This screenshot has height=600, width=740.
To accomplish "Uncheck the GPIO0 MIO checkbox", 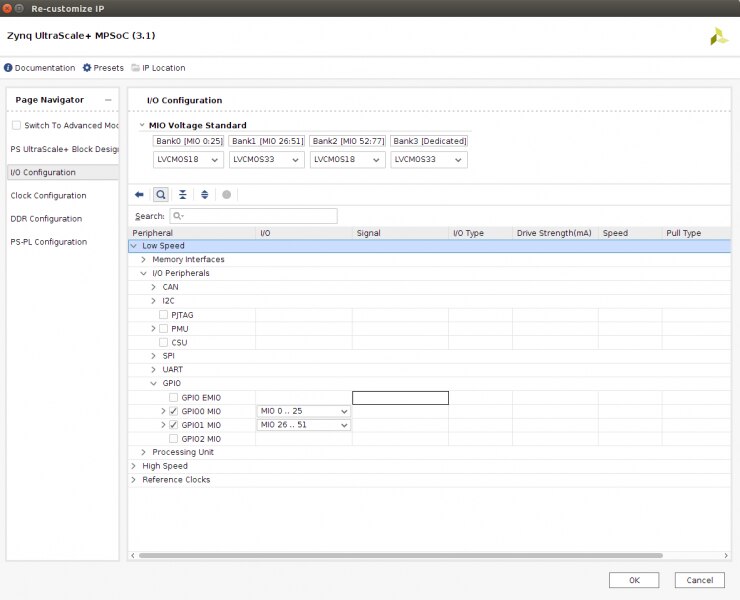I will pyautogui.click(x=174, y=411).
